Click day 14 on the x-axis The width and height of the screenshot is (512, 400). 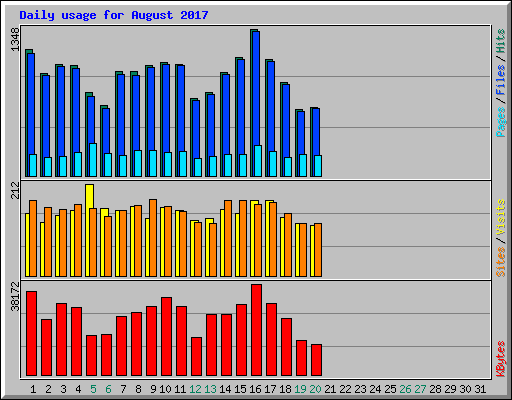click(x=225, y=389)
